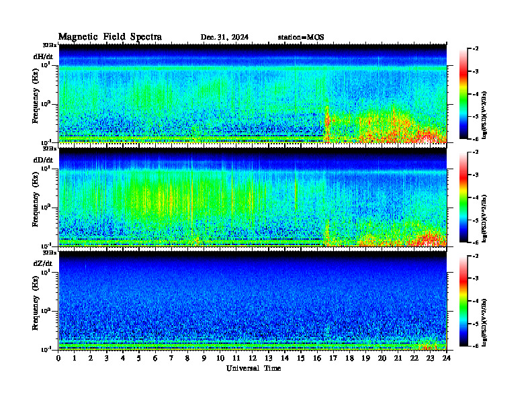The width and height of the screenshot is (532, 411).
Task: Click hour '21' on the time axis
Action: [x=398, y=359]
